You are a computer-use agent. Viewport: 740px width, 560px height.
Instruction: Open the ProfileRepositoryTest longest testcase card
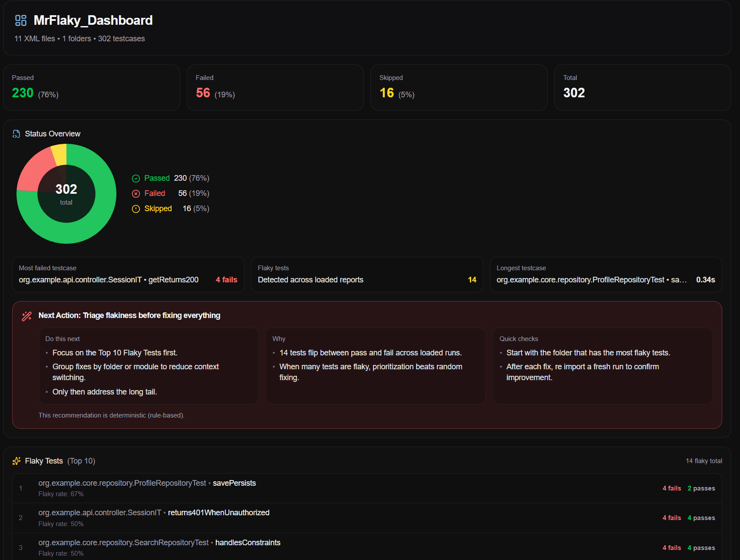(606, 275)
